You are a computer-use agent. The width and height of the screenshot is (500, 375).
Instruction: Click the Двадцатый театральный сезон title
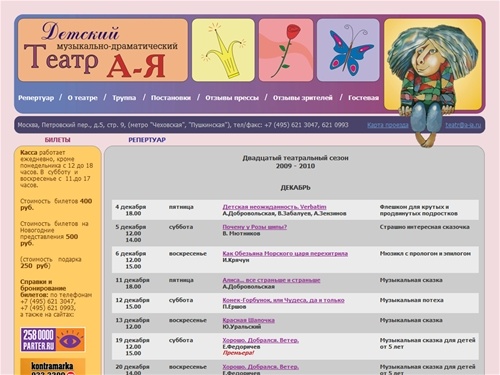(295, 158)
